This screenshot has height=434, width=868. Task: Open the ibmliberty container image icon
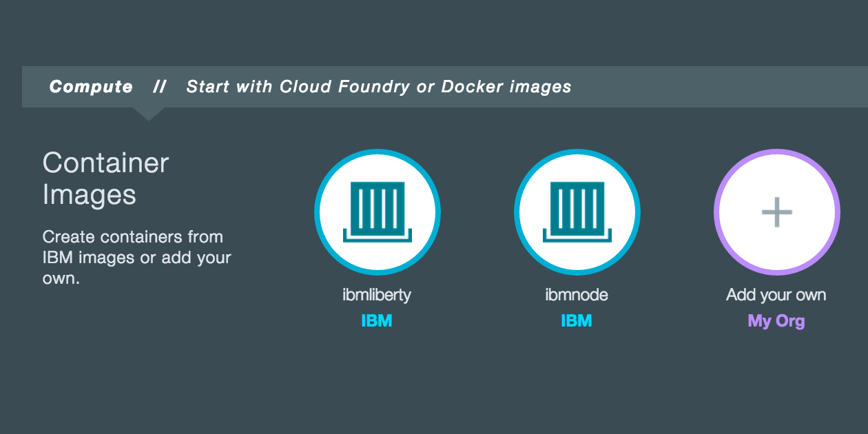[x=377, y=212]
